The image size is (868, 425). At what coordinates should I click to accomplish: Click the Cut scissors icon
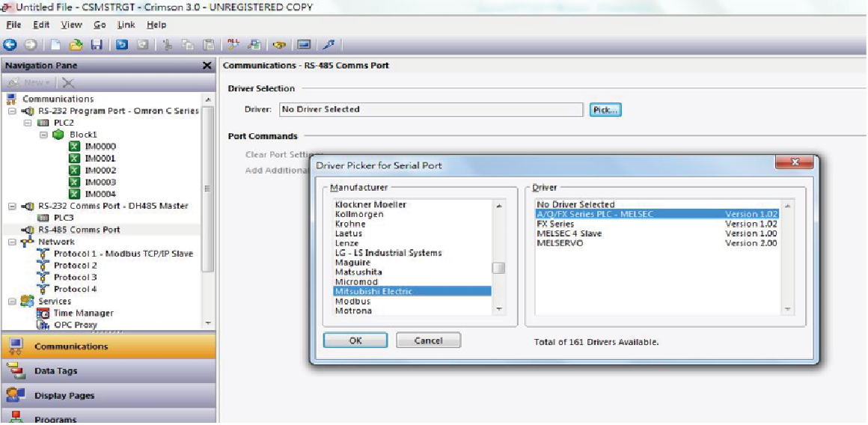click(x=168, y=45)
